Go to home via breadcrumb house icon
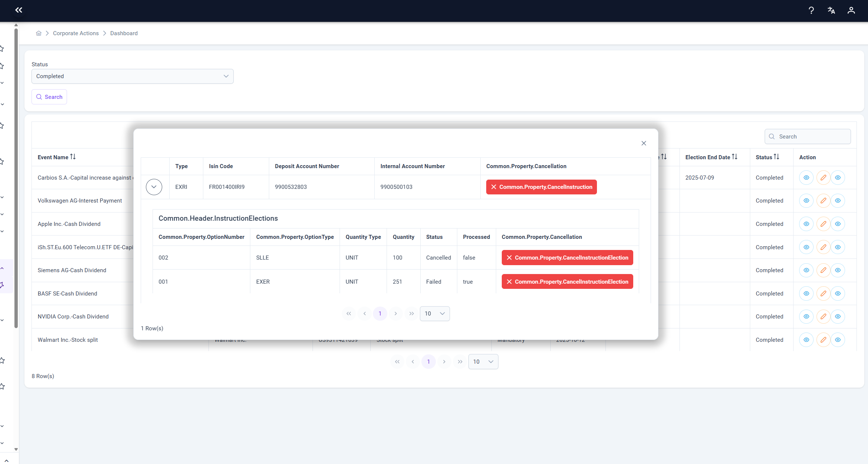Screen dimensions: 868x464 click(39, 33)
